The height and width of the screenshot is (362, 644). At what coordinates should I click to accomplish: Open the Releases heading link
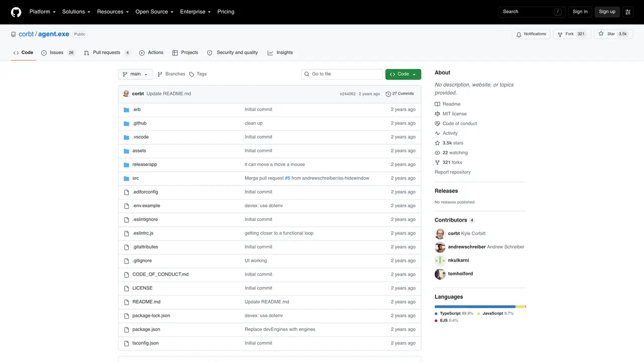tap(446, 191)
